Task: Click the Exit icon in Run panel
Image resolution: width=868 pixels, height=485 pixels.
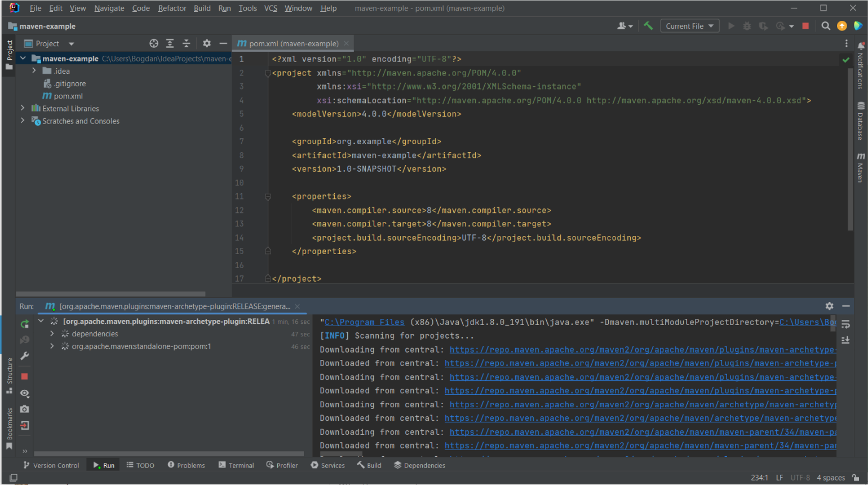Action: pos(24,425)
